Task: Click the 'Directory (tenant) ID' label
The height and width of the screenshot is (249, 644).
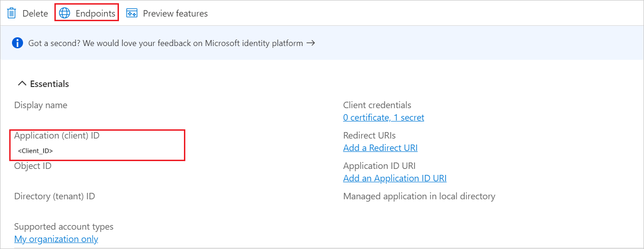Action: 54,196
